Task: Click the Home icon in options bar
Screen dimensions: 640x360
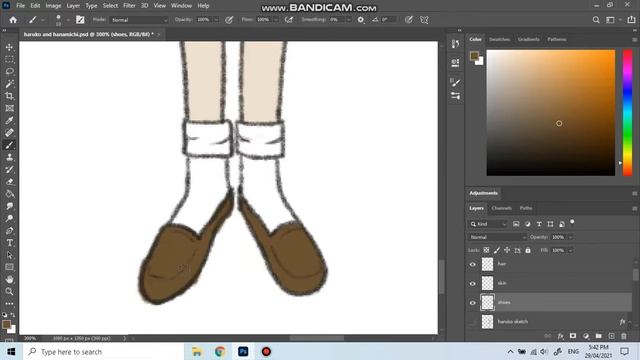Action: click(13, 20)
